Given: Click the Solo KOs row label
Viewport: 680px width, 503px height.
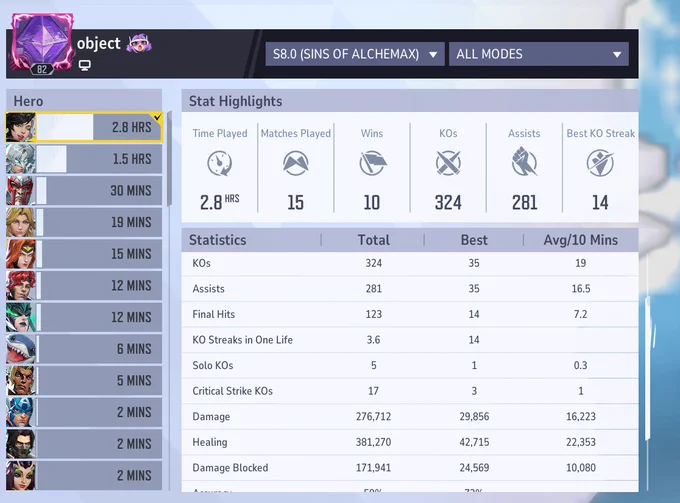Looking at the screenshot, I should 213,366.
